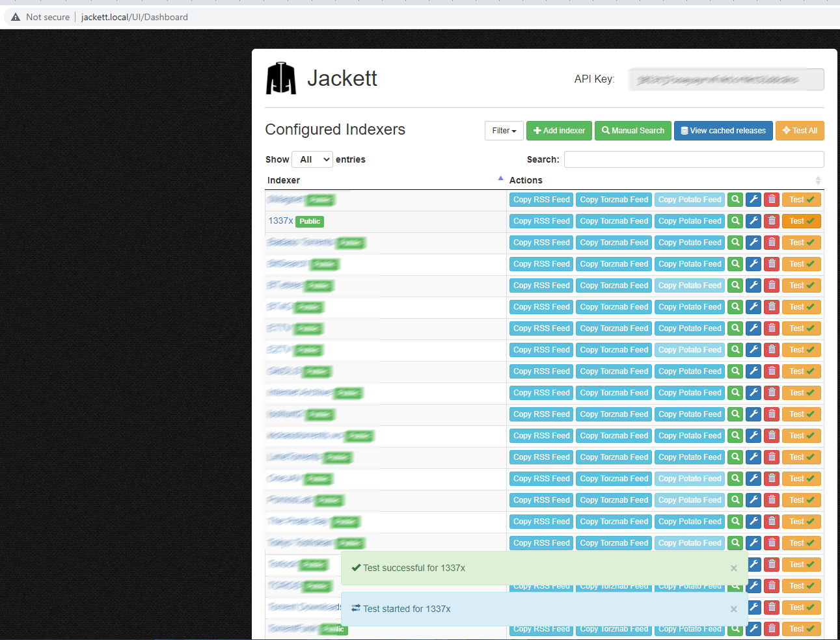Sort by the Indexer column header
This screenshot has height=640, width=840.
tap(385, 180)
